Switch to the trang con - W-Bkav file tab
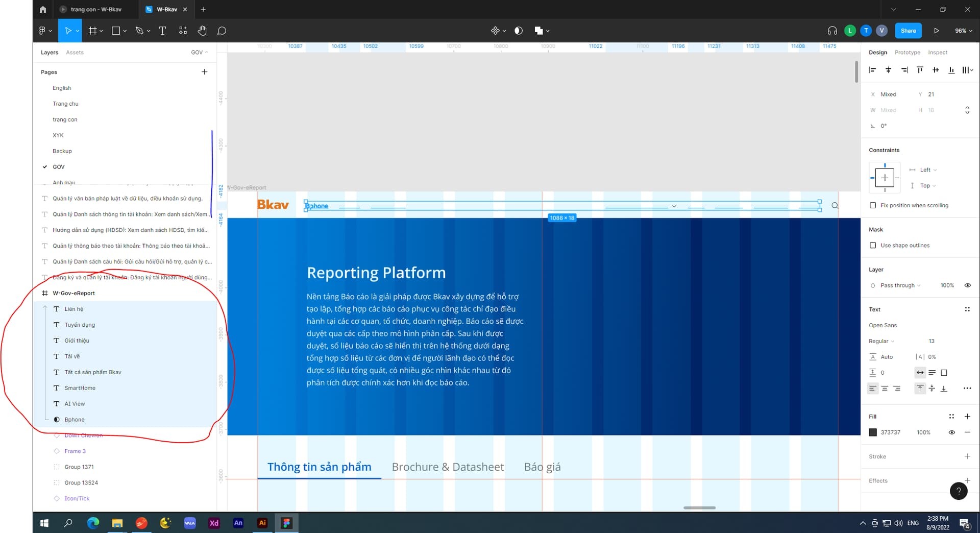The height and width of the screenshot is (533, 980). (x=96, y=9)
